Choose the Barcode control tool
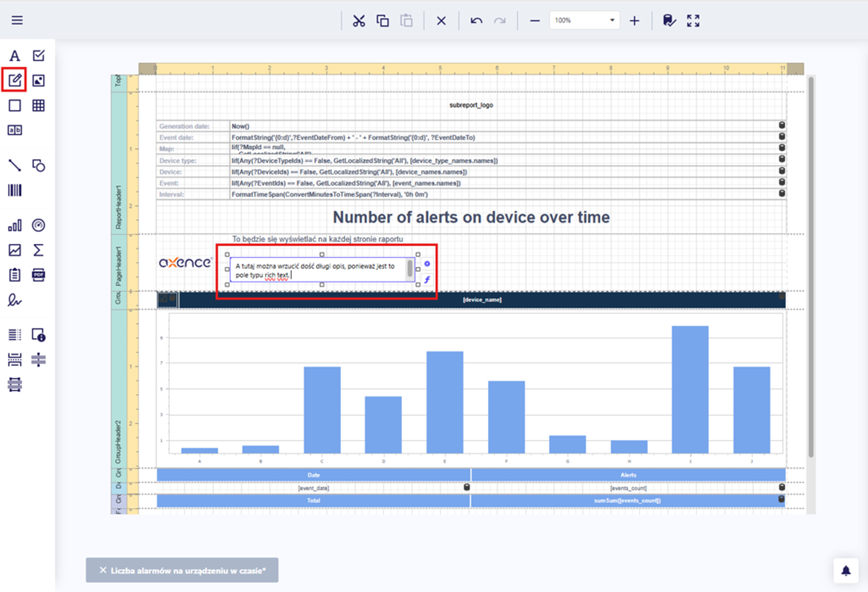The height and width of the screenshot is (592, 868). click(15, 190)
